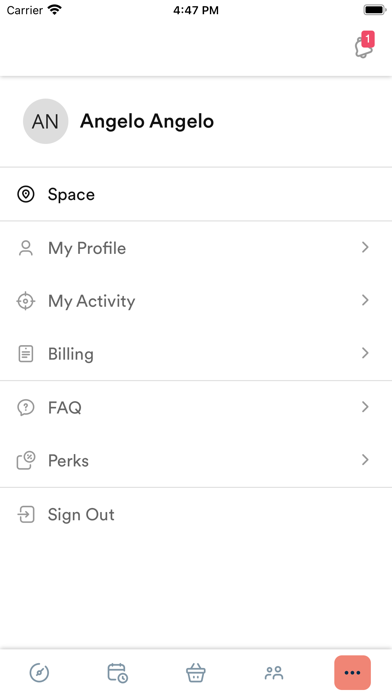This screenshot has width=392, height=696.
Task: Open the FAQ menu item
Action: pos(196,407)
